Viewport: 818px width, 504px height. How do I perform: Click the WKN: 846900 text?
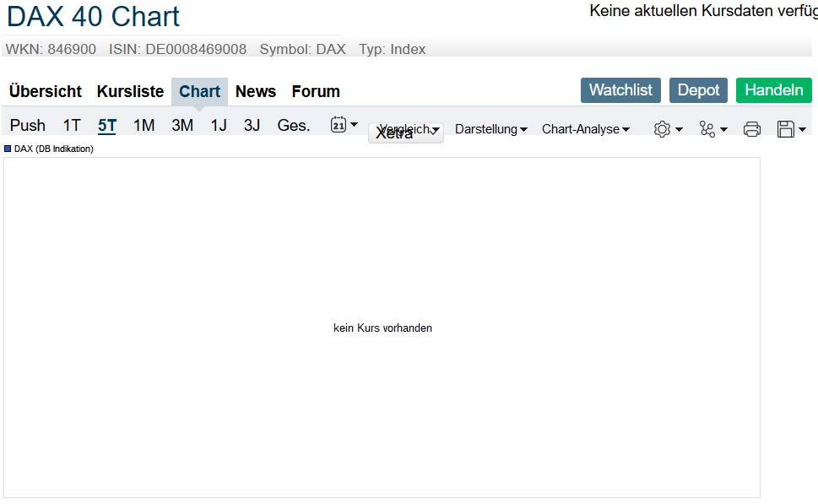coord(51,49)
